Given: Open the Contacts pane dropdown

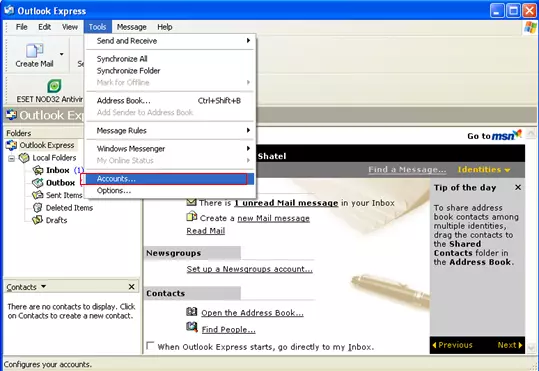Looking at the screenshot, I should click(43, 286).
